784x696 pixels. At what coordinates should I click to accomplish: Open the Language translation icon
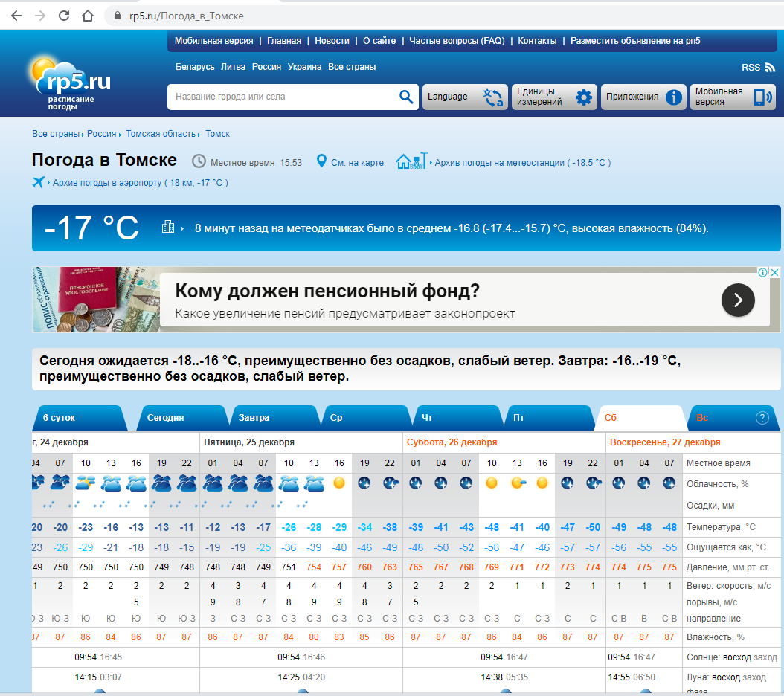coord(492,97)
